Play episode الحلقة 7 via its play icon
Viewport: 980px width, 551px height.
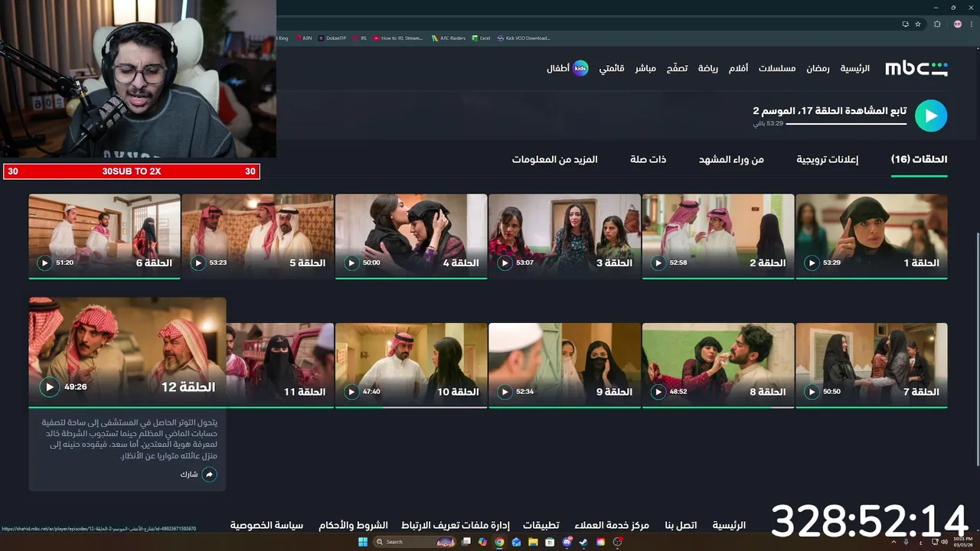click(x=812, y=392)
